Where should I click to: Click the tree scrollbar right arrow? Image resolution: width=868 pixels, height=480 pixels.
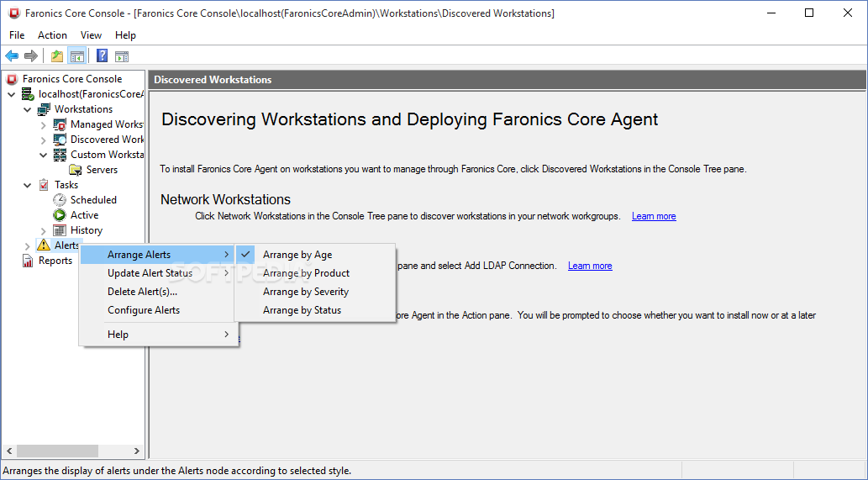(x=137, y=451)
